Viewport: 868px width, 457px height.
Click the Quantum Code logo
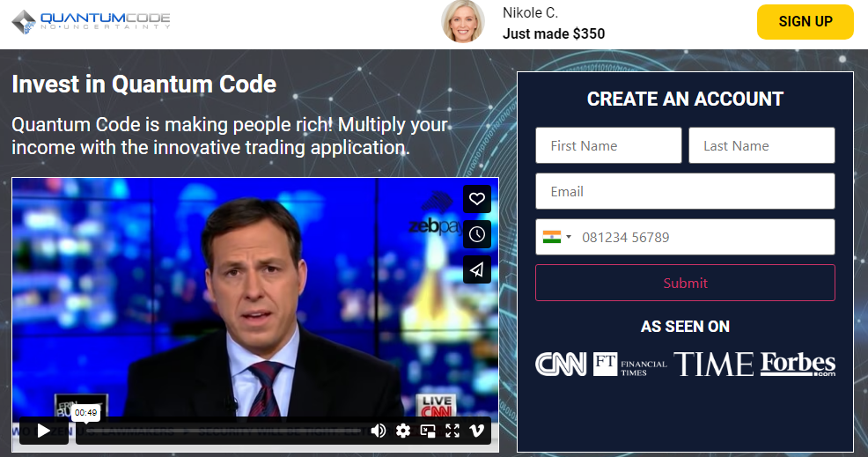(x=91, y=22)
